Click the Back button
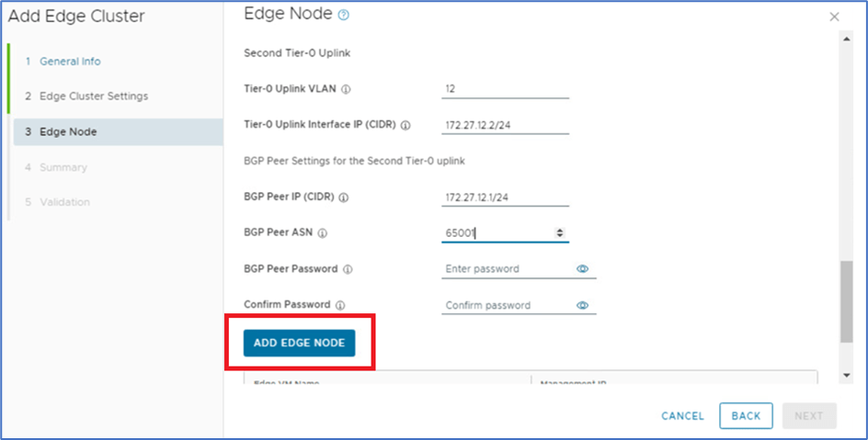This screenshot has width=868, height=440. click(x=746, y=416)
